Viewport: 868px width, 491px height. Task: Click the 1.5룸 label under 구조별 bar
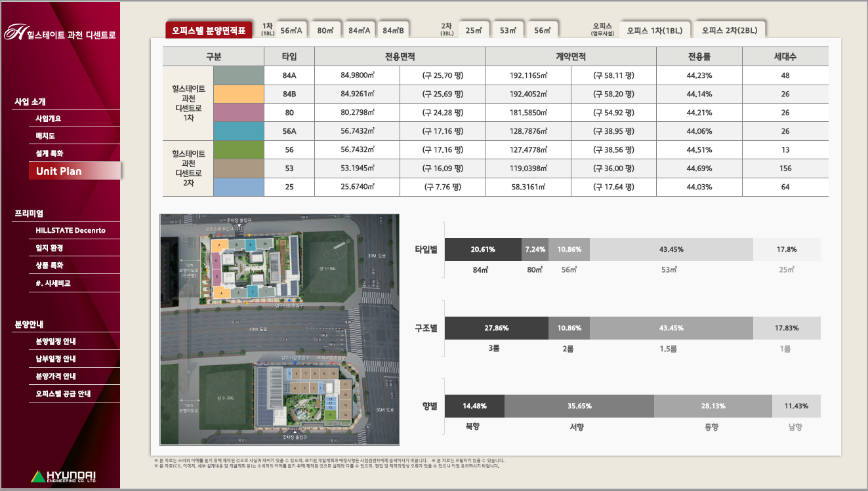coord(668,349)
